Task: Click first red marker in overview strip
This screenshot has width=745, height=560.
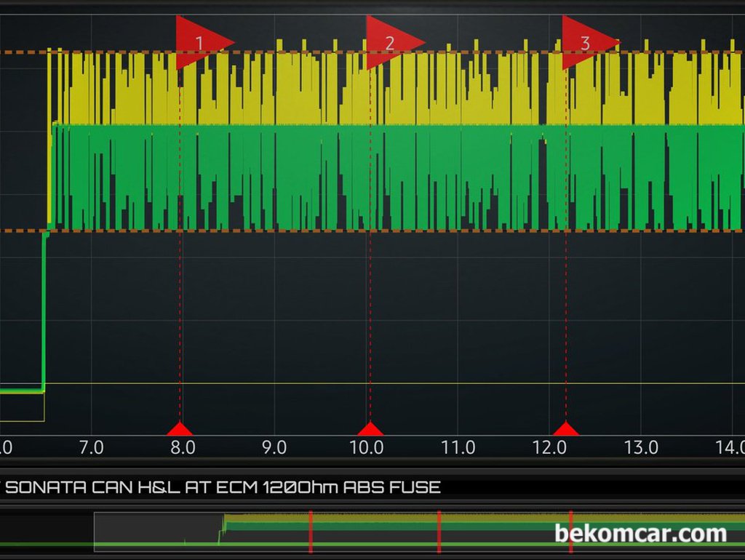Action: tap(311, 532)
